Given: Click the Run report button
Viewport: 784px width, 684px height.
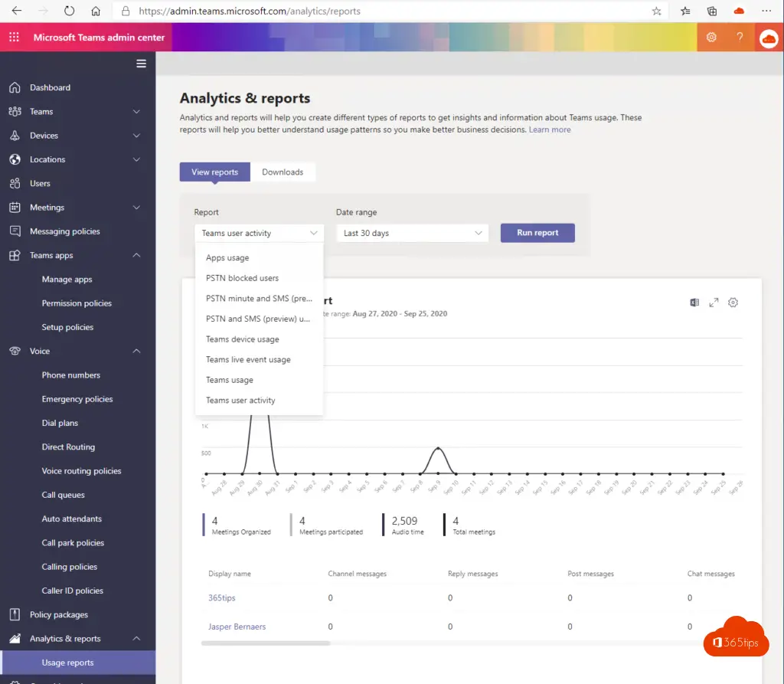Looking at the screenshot, I should [537, 233].
